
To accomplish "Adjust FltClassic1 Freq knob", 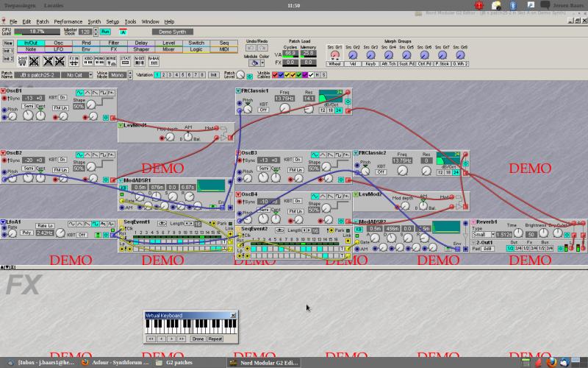I will (x=284, y=108).
